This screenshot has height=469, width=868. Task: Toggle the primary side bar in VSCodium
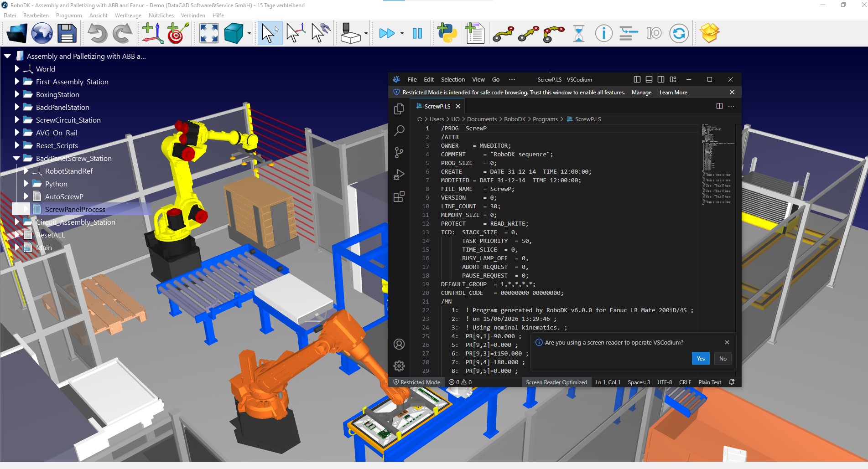pyautogui.click(x=637, y=79)
